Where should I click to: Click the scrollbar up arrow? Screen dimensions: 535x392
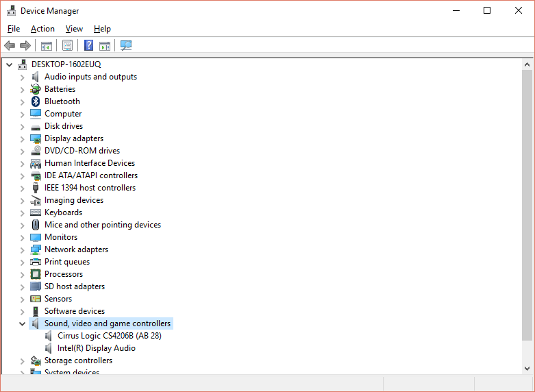pos(527,64)
